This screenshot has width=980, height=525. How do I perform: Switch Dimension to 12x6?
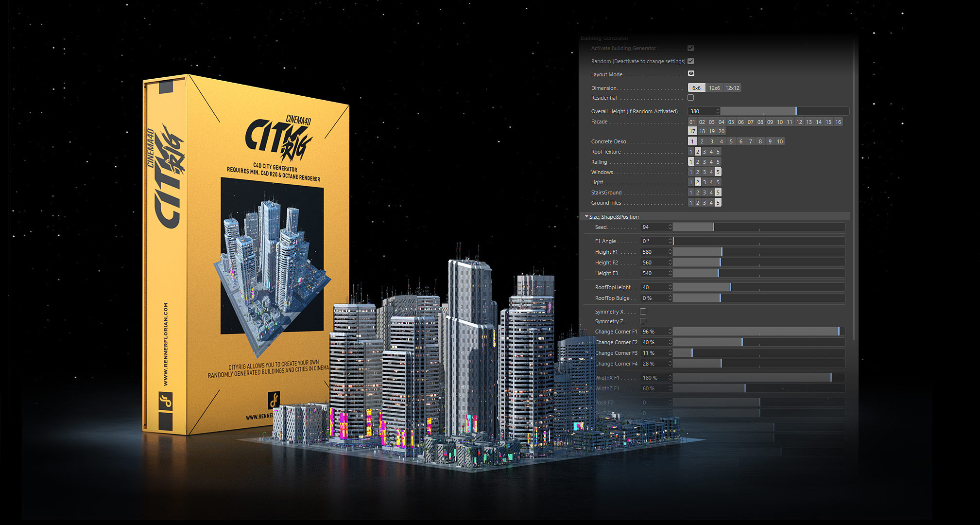coord(714,87)
